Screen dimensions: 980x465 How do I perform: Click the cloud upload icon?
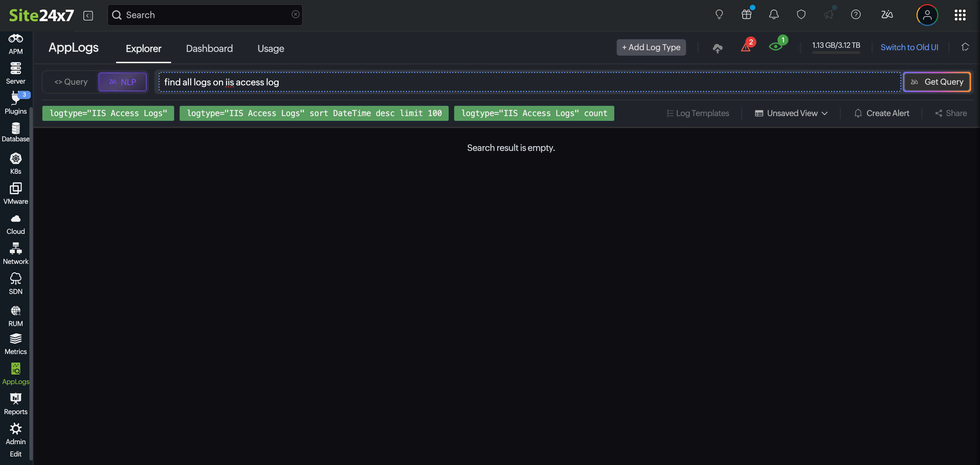click(717, 48)
